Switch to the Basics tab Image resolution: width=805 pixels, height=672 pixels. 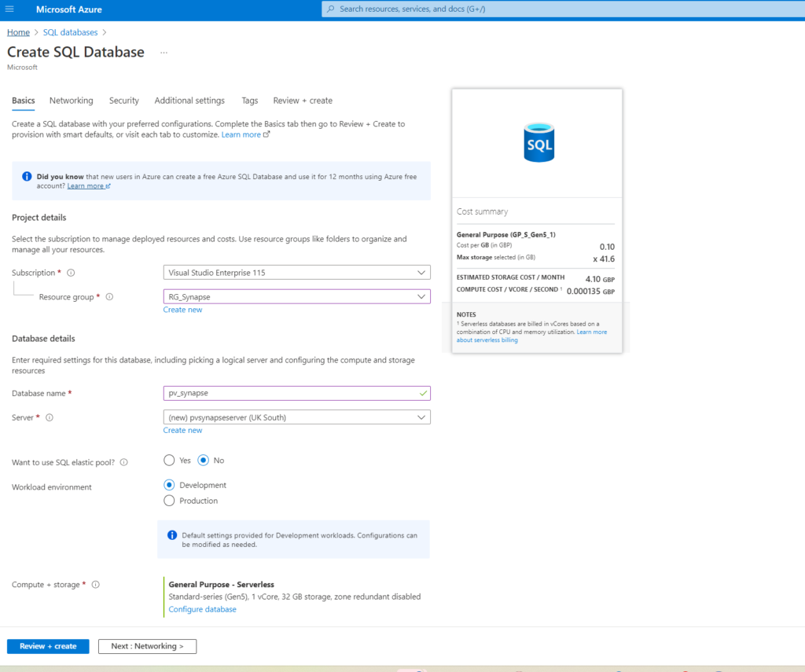click(x=24, y=101)
